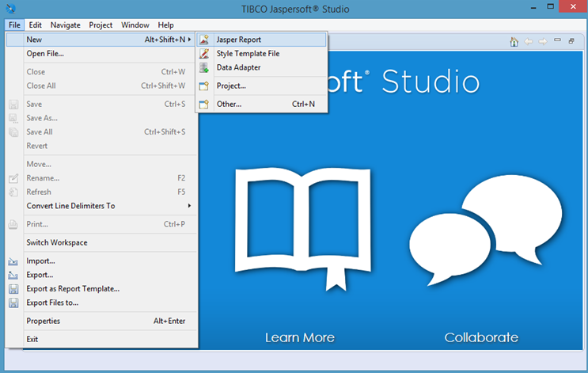588x373 pixels.
Task: Follow the Learn More link
Action: [x=299, y=337]
